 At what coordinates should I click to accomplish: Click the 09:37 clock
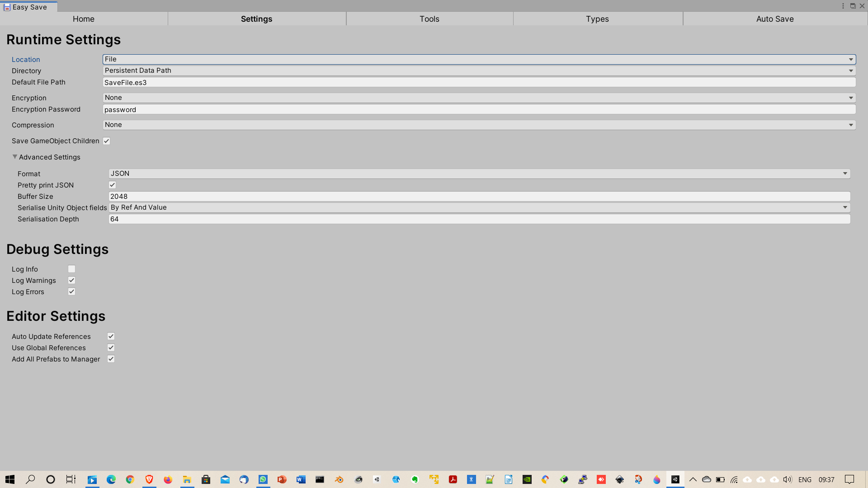point(826,480)
